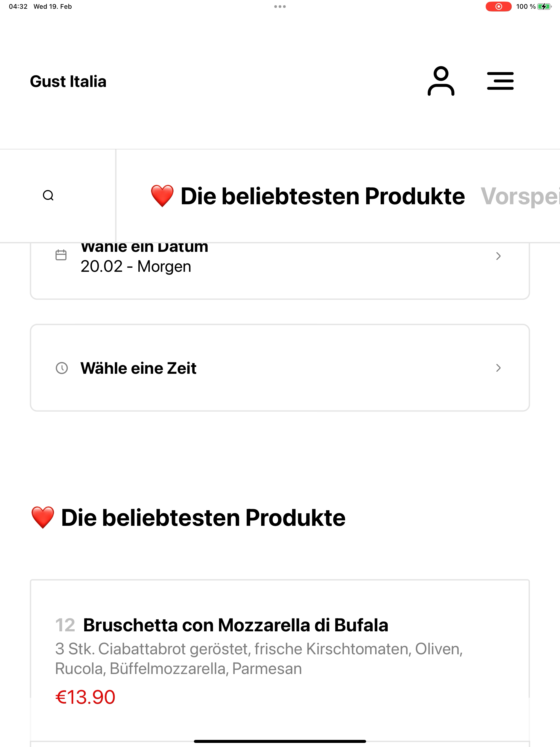Tap the three-dot multitasking icon at top
Image resolution: width=560 pixels, height=747 pixels.
(x=280, y=6)
